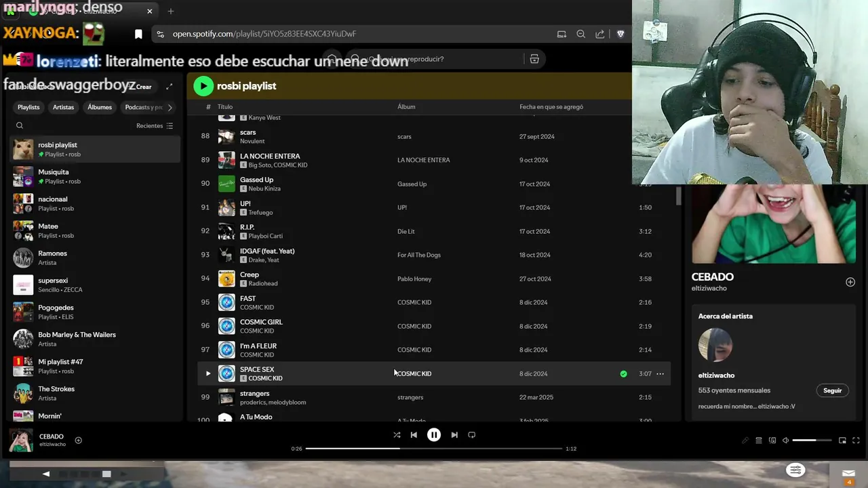The image size is (868, 488).
Task: Toggle saved checkmark on SPACE SEX
Action: (x=623, y=373)
